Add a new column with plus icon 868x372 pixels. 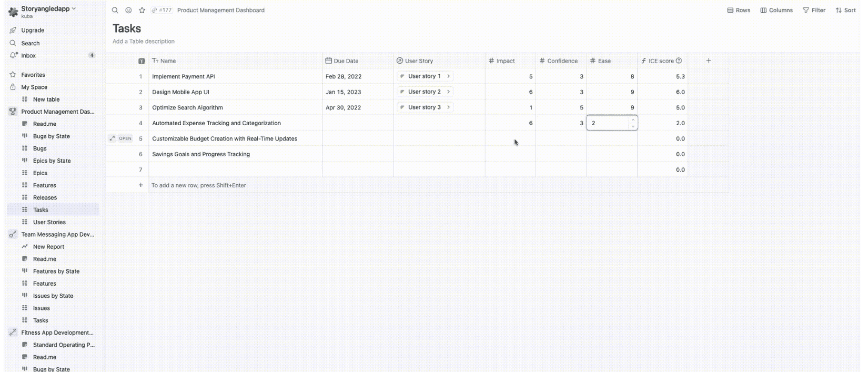point(708,61)
